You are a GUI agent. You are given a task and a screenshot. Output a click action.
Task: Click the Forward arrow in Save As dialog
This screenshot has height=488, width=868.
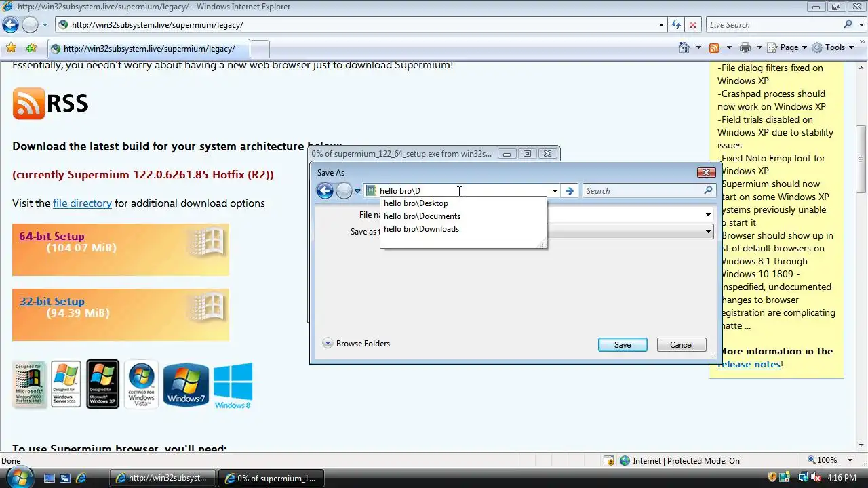point(344,191)
